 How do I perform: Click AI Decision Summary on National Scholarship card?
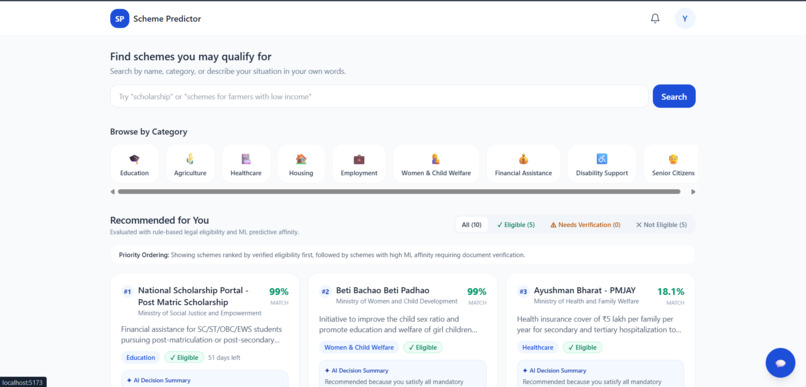pos(158,380)
